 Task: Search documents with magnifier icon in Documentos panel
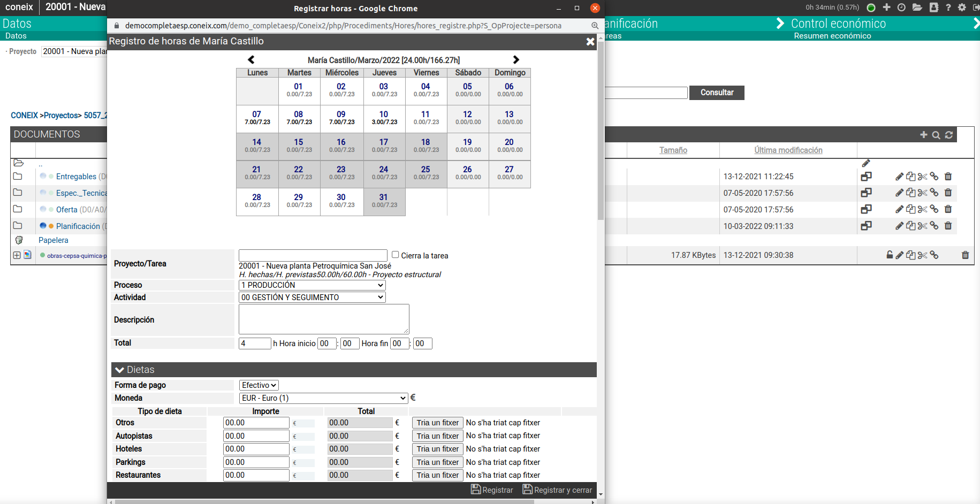(x=936, y=135)
